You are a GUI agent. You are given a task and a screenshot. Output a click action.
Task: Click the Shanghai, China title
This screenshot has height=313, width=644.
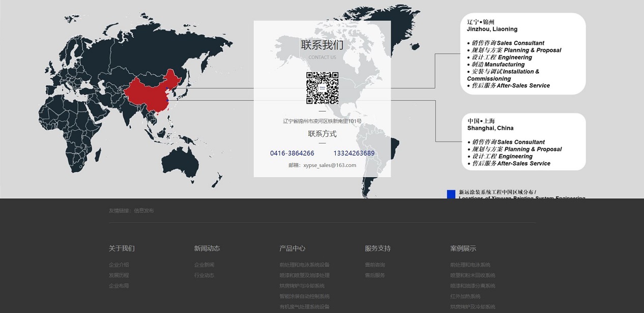[x=490, y=128]
